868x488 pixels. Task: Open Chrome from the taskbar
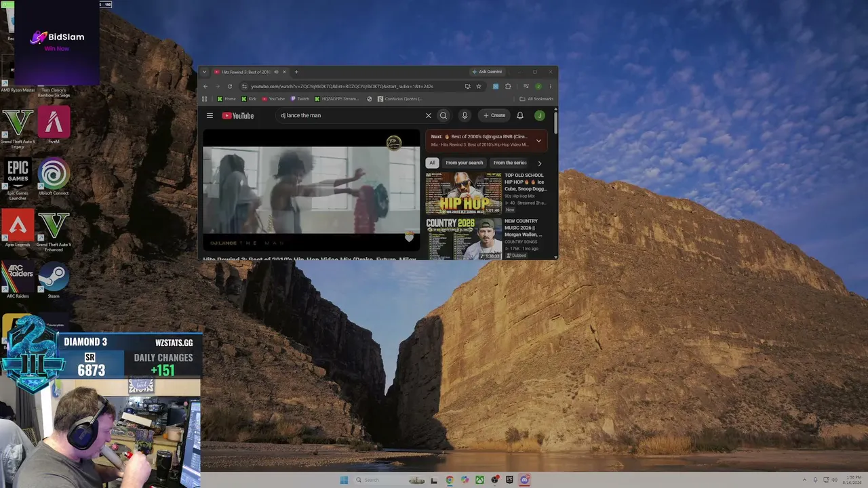click(450, 480)
